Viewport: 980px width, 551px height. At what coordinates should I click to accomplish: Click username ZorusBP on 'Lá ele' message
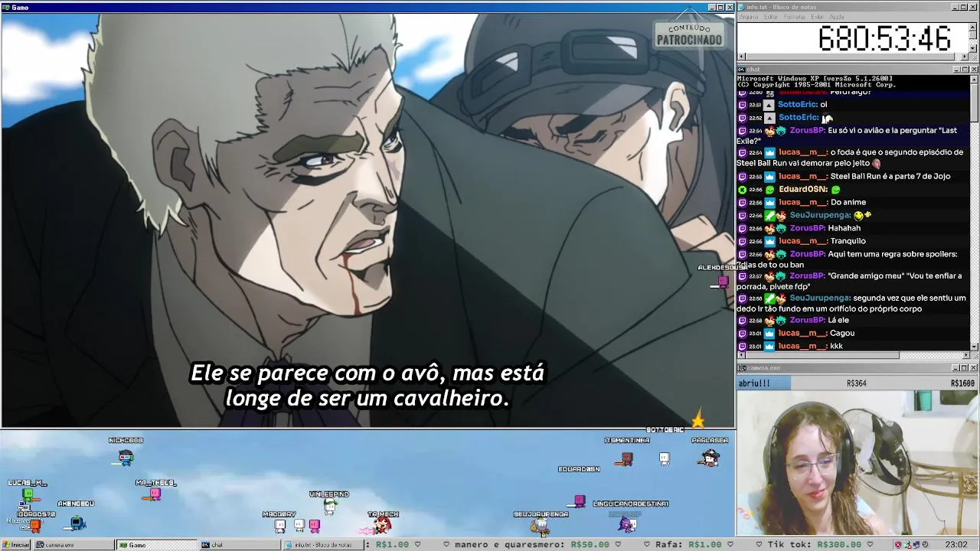pyautogui.click(x=807, y=320)
